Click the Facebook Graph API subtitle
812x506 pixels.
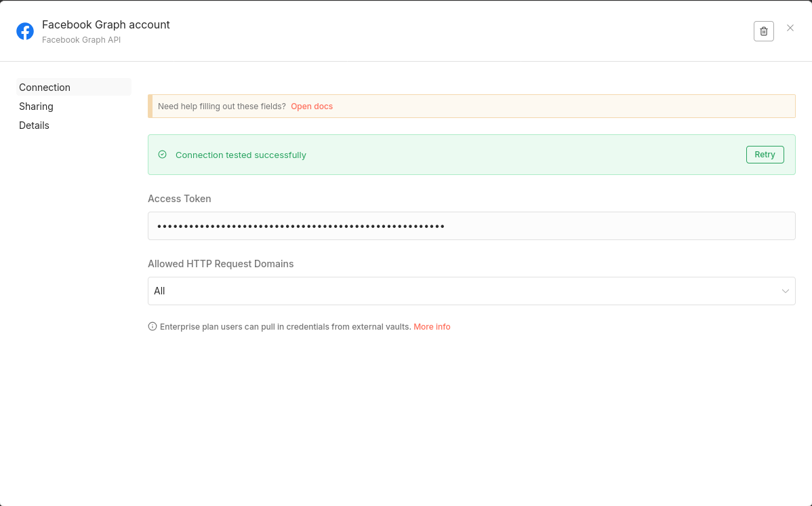point(81,40)
